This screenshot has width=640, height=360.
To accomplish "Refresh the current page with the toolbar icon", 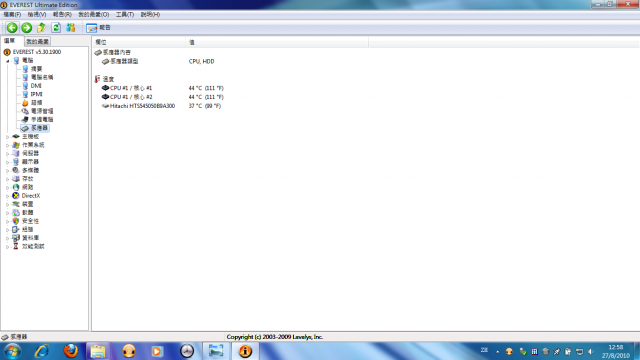I will pyautogui.click(x=56, y=28).
